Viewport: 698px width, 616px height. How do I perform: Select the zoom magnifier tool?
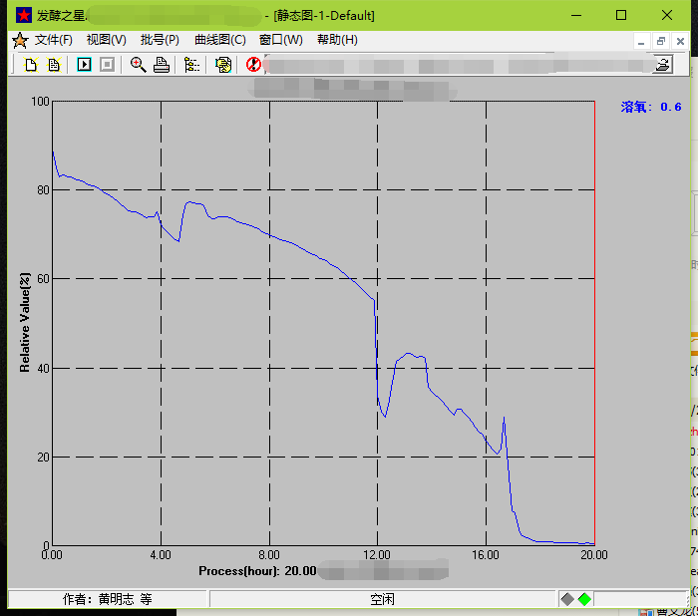pyautogui.click(x=138, y=65)
